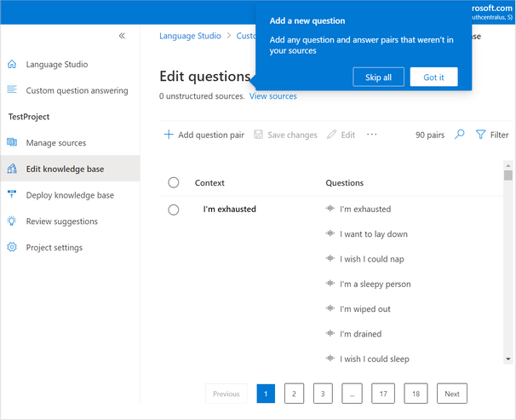Viewport: 516px width, 420px height.
Task: Click the 90 pairs count text
Action: (x=430, y=135)
